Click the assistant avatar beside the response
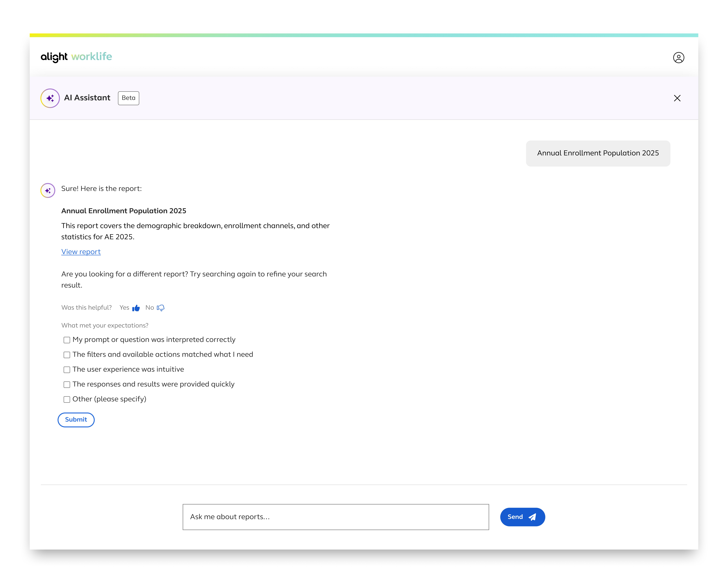This screenshot has width=728, height=583. 48,190
